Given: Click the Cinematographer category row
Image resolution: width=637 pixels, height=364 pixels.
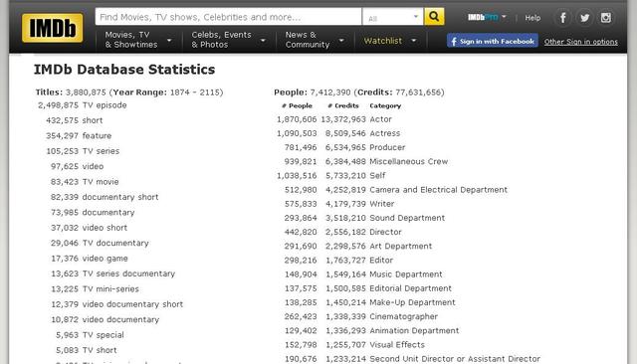Looking at the screenshot, I should pos(361,317).
